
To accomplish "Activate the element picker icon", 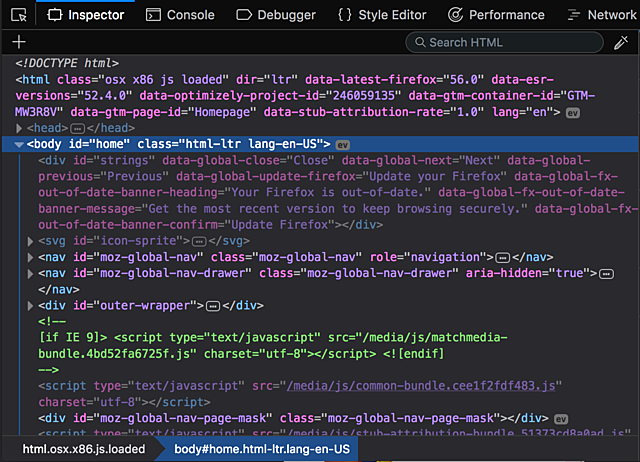I will click(x=19, y=15).
